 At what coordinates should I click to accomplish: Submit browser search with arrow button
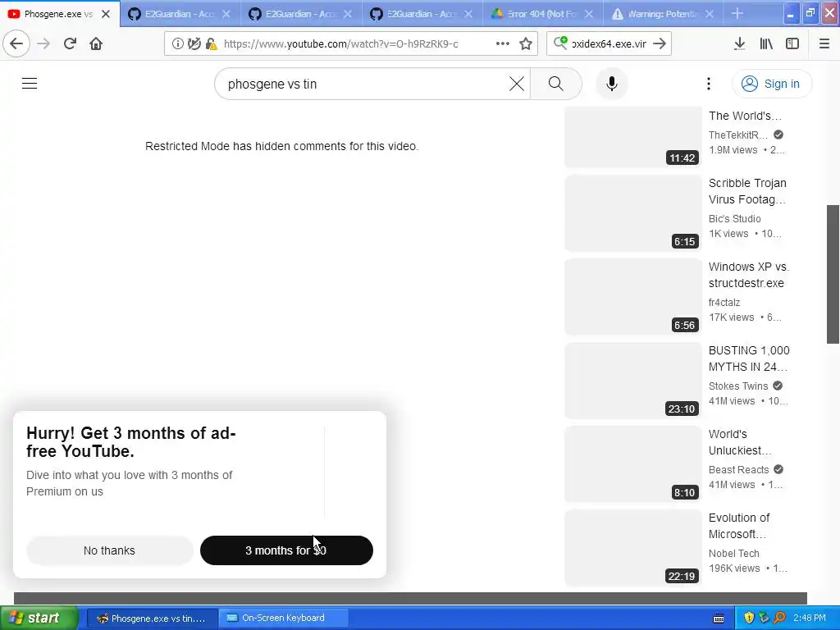point(660,44)
